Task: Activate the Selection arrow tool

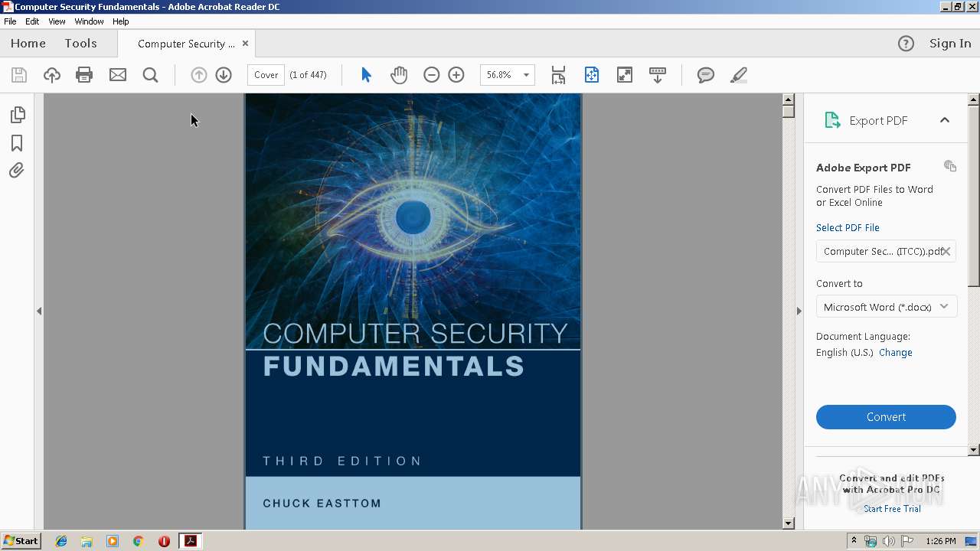Action: point(366,75)
